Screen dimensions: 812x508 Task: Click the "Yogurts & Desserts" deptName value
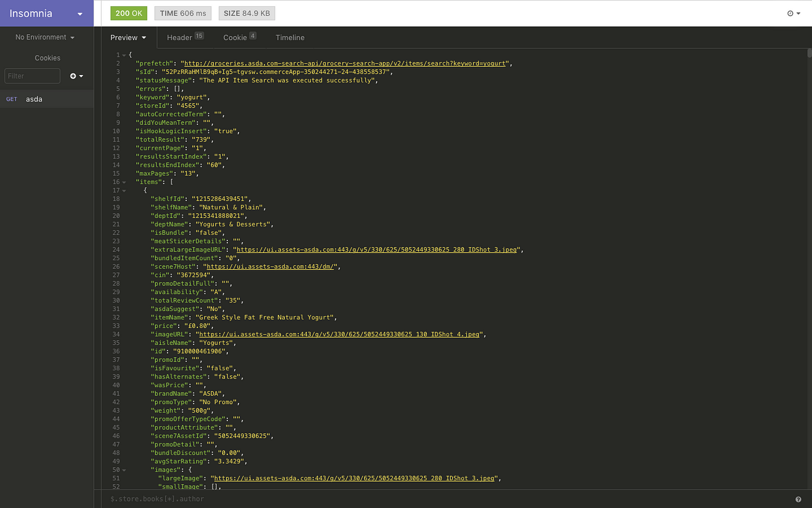[x=233, y=224]
